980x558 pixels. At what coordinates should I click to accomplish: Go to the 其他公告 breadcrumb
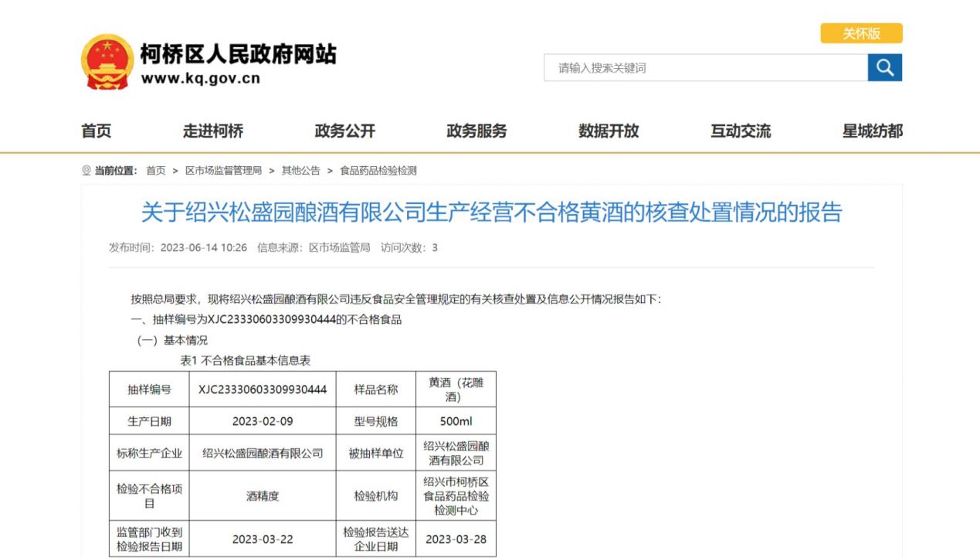pyautogui.click(x=300, y=171)
